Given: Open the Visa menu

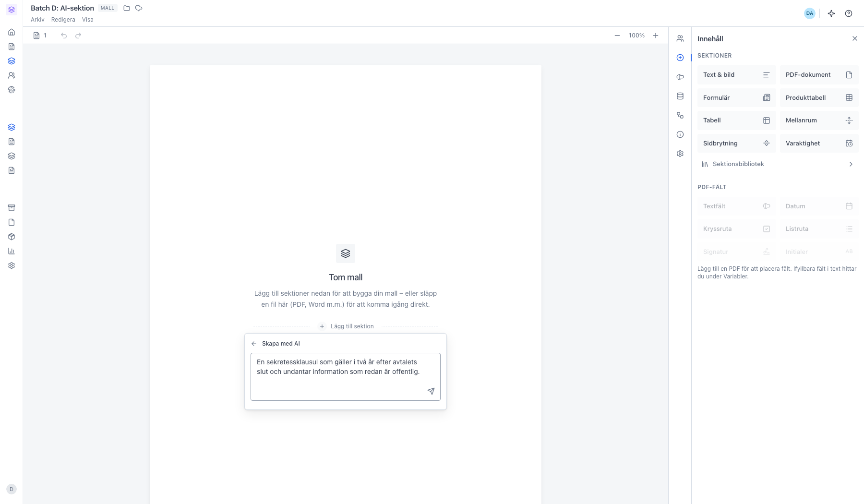Looking at the screenshot, I should [x=88, y=20].
